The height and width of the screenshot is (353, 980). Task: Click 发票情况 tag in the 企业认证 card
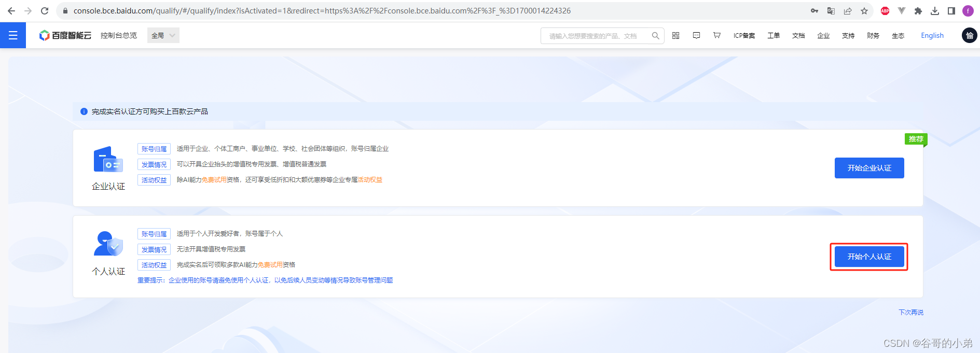point(154,164)
